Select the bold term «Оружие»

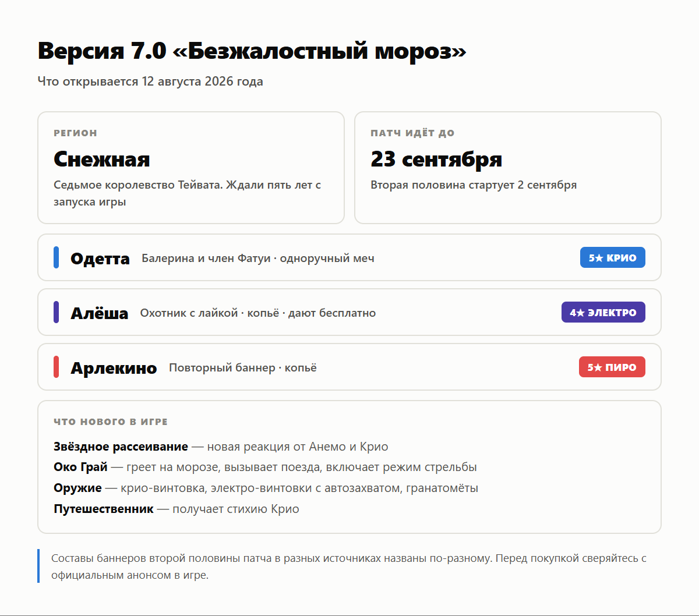(77, 488)
